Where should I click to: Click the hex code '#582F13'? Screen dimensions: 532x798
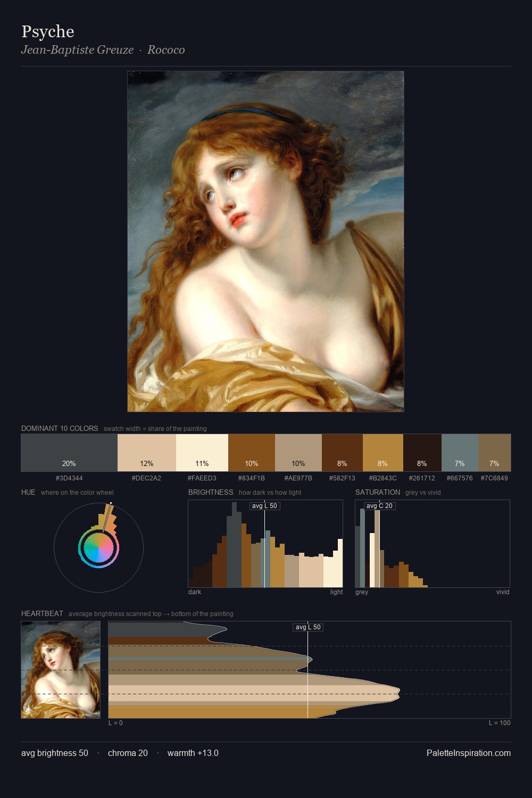[342, 478]
